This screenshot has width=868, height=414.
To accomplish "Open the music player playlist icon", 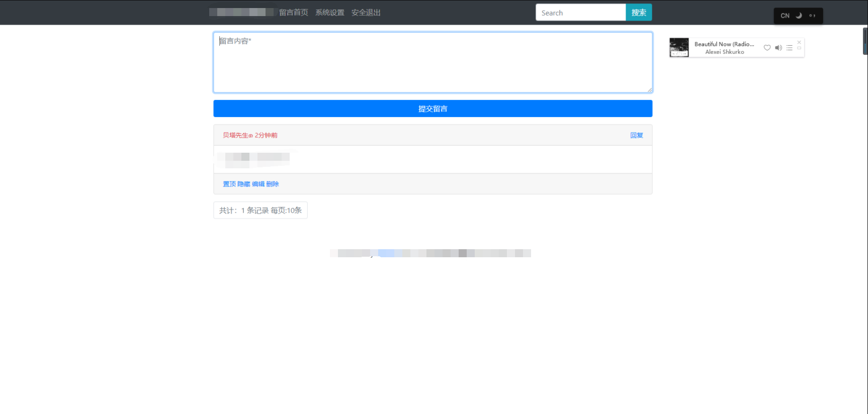I will [x=790, y=48].
